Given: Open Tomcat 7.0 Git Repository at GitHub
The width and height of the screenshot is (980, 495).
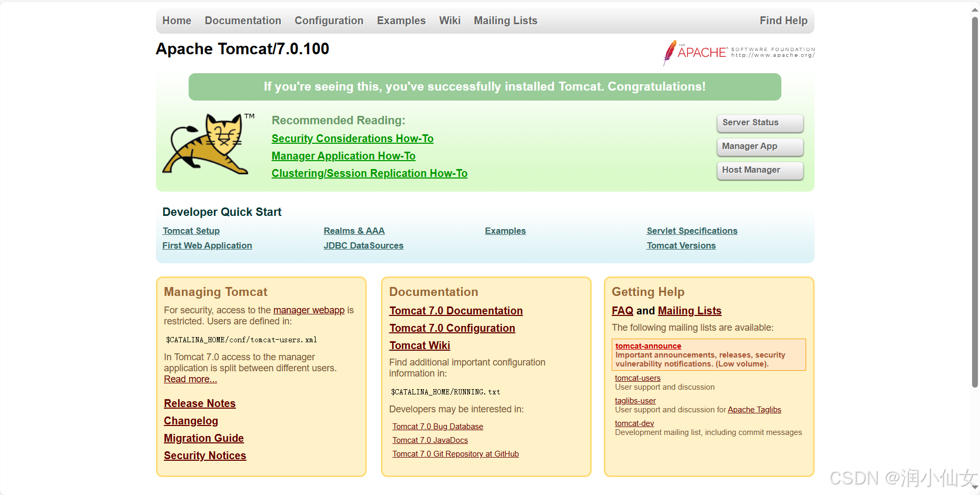Looking at the screenshot, I should click(x=455, y=454).
